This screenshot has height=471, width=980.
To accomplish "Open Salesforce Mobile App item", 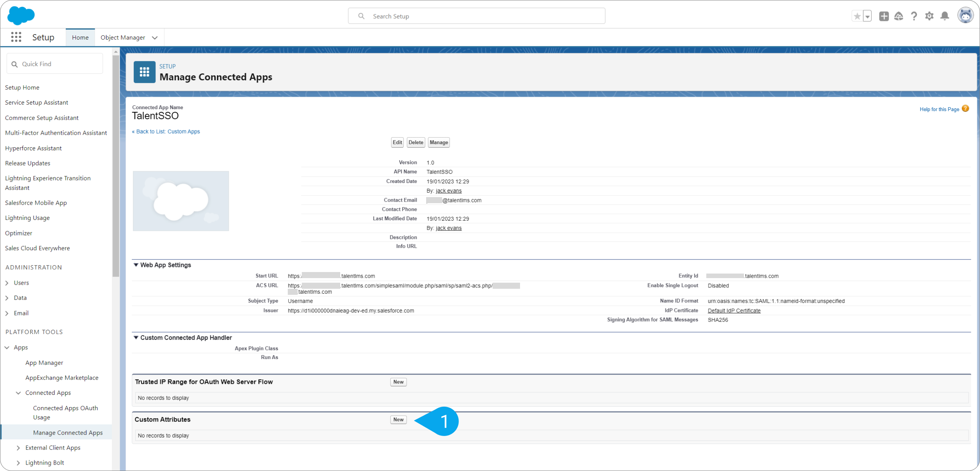I will [36, 202].
